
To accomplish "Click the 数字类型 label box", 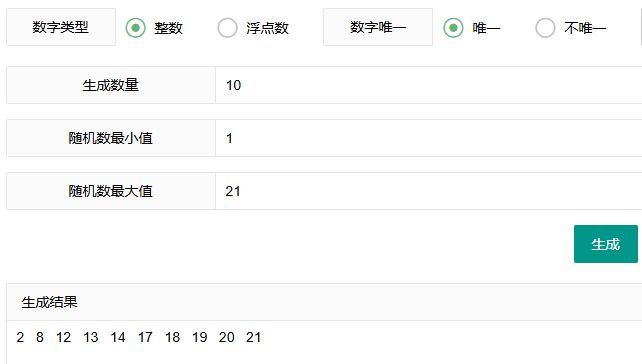I will (x=61, y=27).
